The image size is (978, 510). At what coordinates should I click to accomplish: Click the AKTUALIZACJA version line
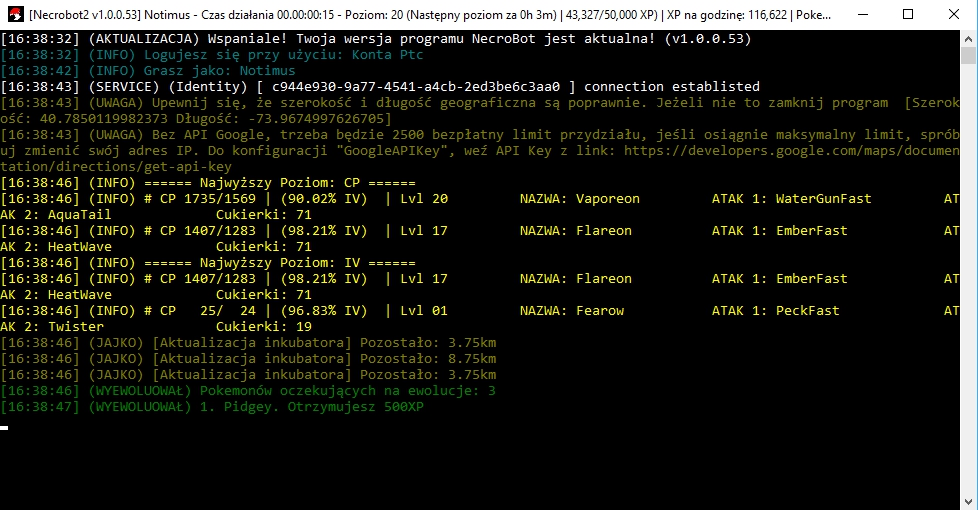coord(376,39)
